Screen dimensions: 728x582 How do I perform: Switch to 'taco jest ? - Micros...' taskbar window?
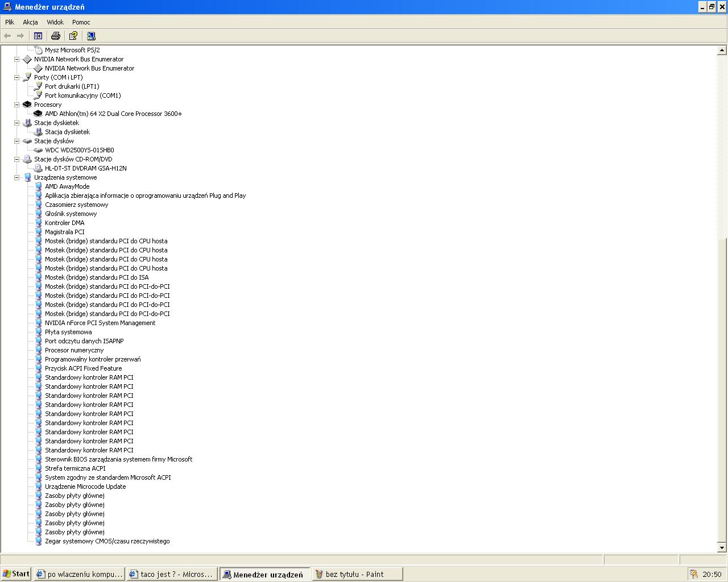click(172, 574)
